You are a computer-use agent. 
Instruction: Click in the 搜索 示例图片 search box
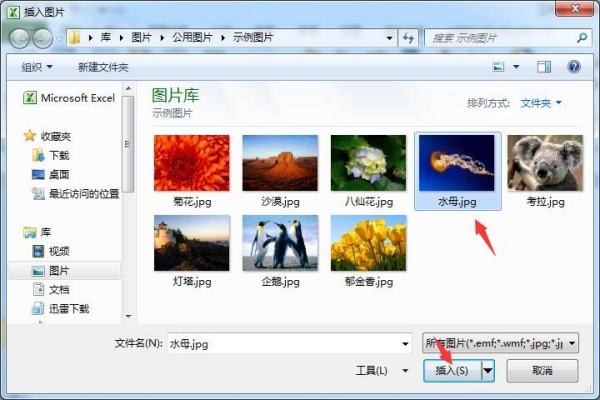tap(499, 38)
